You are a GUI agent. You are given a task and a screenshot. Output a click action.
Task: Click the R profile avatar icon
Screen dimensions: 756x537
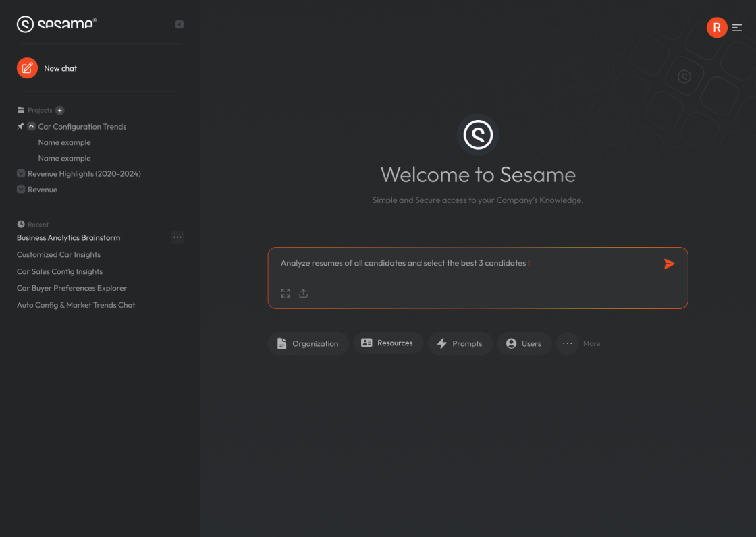[x=717, y=28]
